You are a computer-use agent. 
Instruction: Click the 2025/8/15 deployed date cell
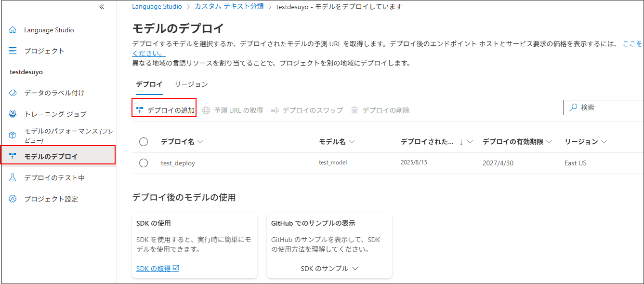click(x=414, y=162)
